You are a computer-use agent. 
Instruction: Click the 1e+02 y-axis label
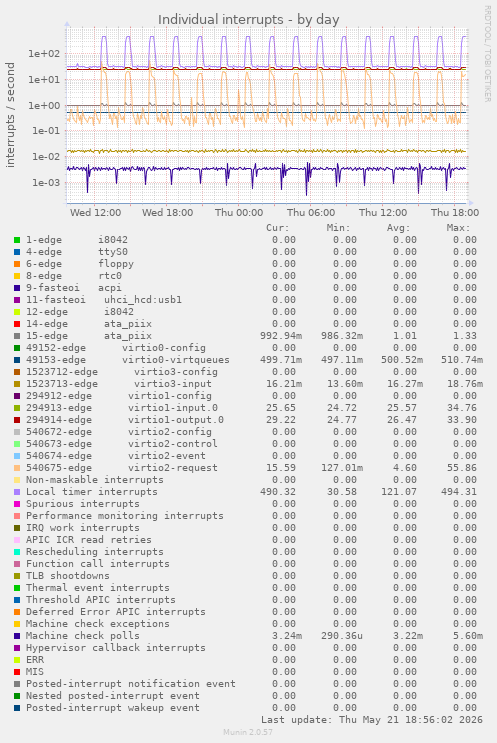(x=44, y=54)
